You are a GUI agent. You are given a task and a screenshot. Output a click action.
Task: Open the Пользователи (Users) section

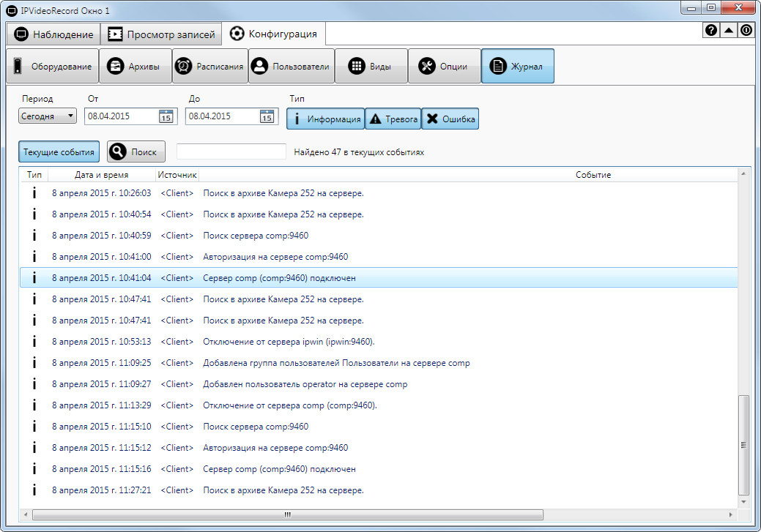point(292,67)
